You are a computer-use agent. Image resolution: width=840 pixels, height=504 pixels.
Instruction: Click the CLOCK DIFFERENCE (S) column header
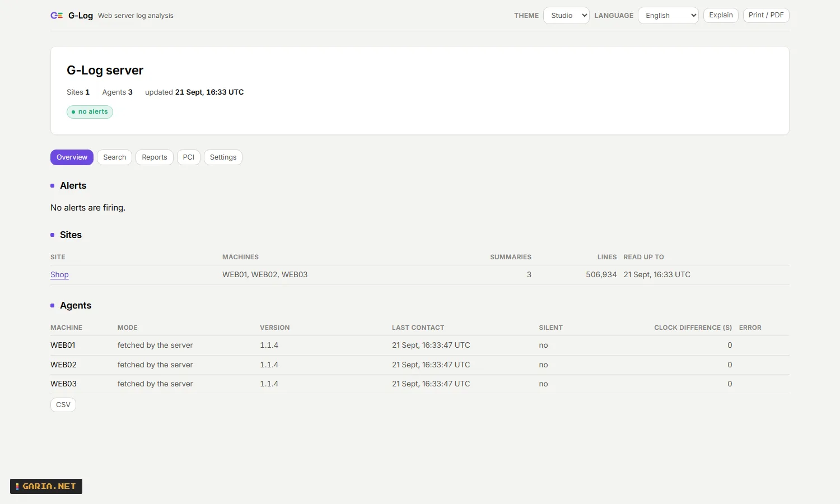(x=693, y=328)
